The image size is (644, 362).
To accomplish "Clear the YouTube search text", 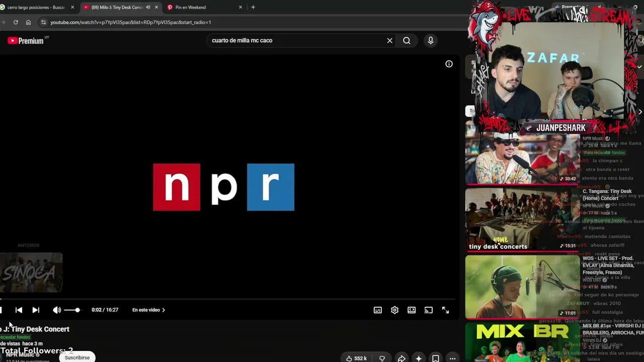I will pos(389,41).
